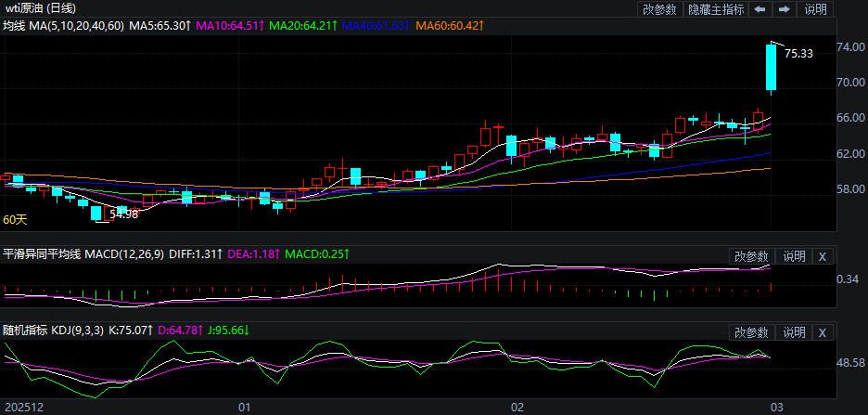Click 说明 in the main chart header
The image size is (868, 415).
pyautogui.click(x=815, y=9)
